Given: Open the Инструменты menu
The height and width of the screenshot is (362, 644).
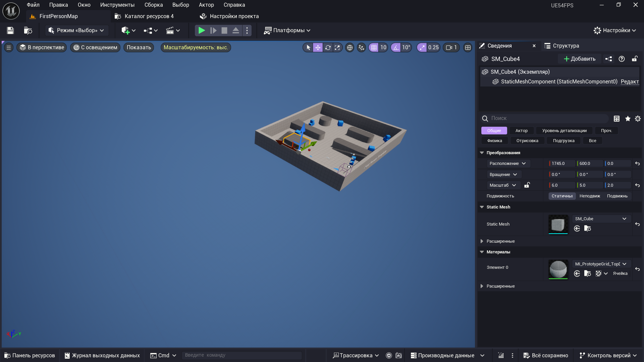Looking at the screenshot, I should point(117,5).
